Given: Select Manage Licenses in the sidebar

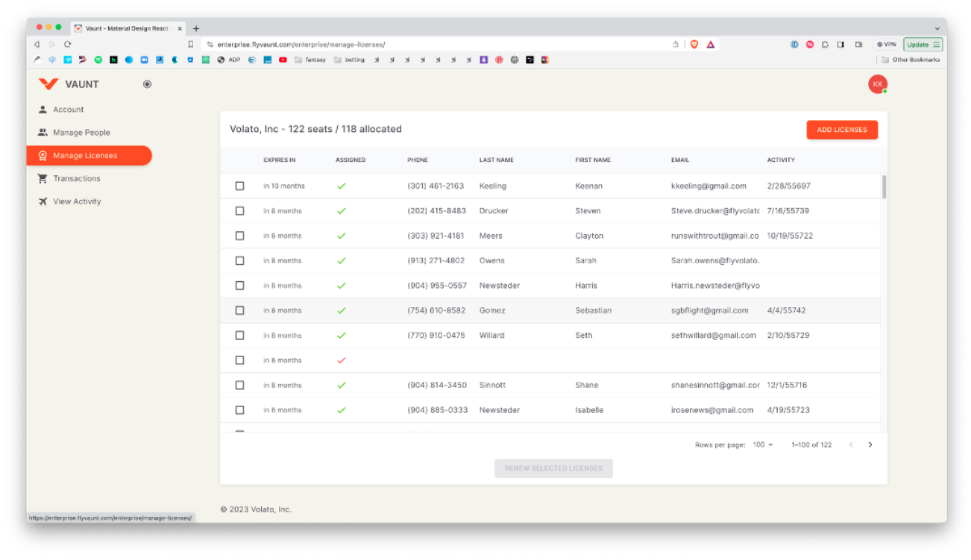Looking at the screenshot, I should pyautogui.click(x=89, y=155).
